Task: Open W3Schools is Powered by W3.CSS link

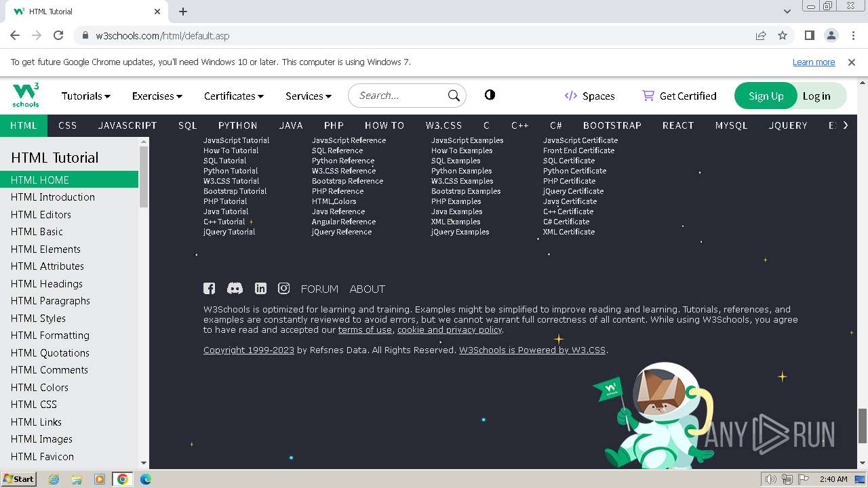Action: coord(532,350)
